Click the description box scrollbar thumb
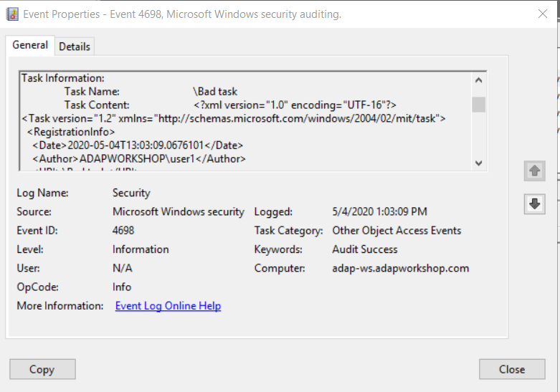 pos(478,105)
